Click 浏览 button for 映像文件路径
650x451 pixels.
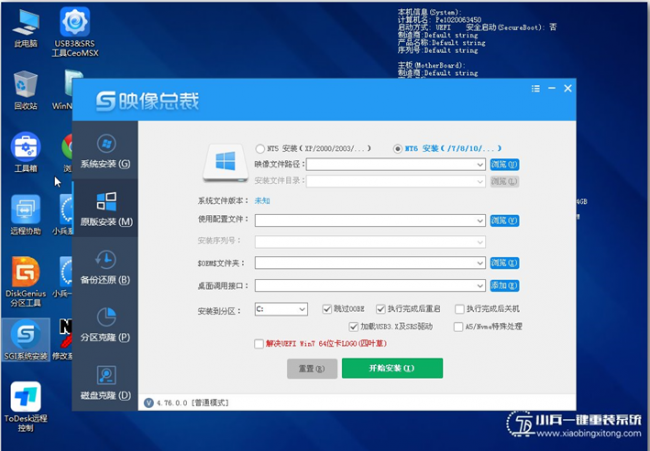[x=504, y=165]
